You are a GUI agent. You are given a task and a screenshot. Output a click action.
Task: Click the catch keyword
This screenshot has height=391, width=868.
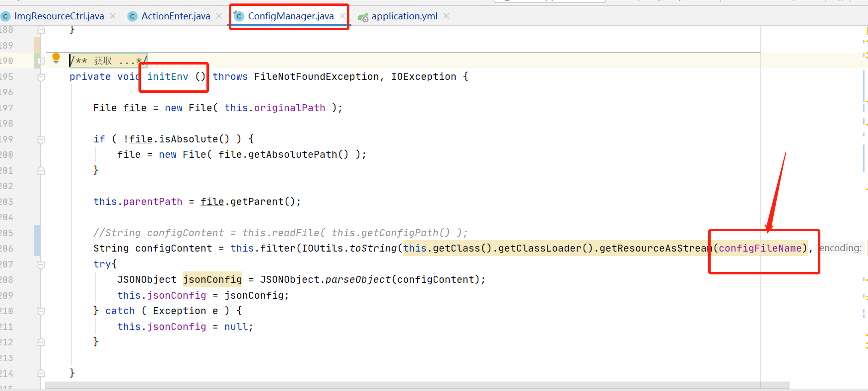(120, 311)
